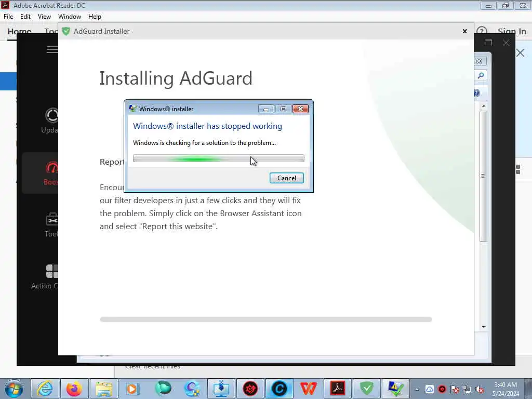Open the Tools toolbox icon in sidebar
The width and height of the screenshot is (532, 399).
tap(52, 220)
